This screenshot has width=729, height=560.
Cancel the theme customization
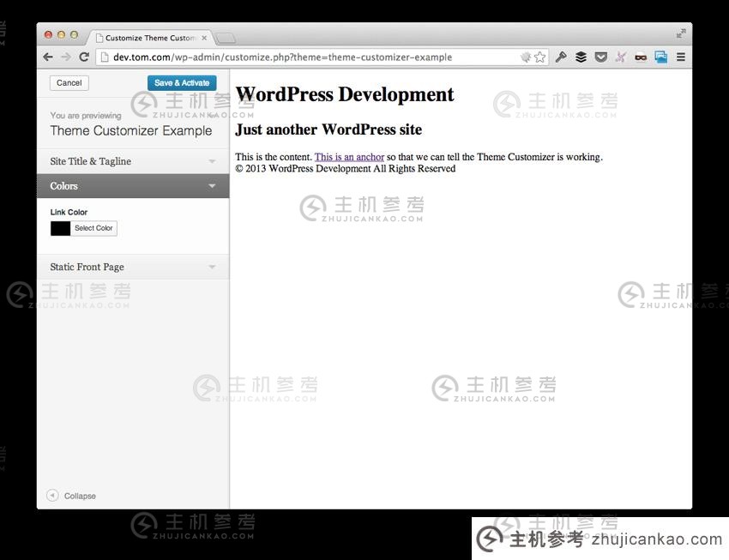pyautogui.click(x=69, y=82)
